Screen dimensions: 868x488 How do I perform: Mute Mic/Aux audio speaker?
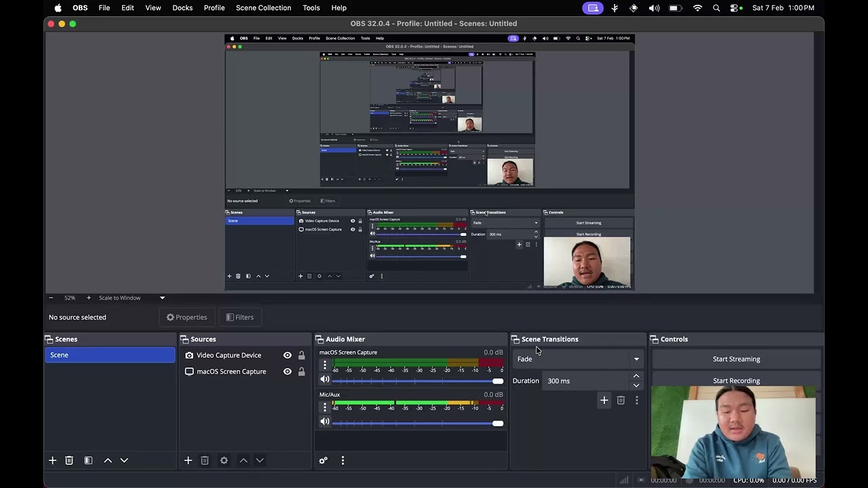click(x=325, y=422)
